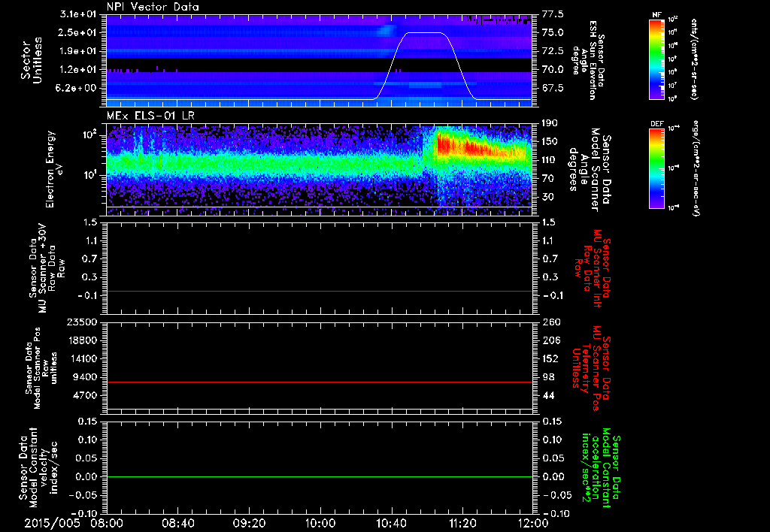
Task: Click the NPI Vector Data panel title
Action: point(153,7)
